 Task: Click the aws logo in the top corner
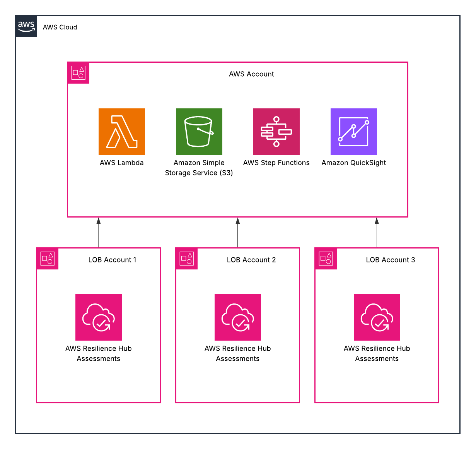26,26
